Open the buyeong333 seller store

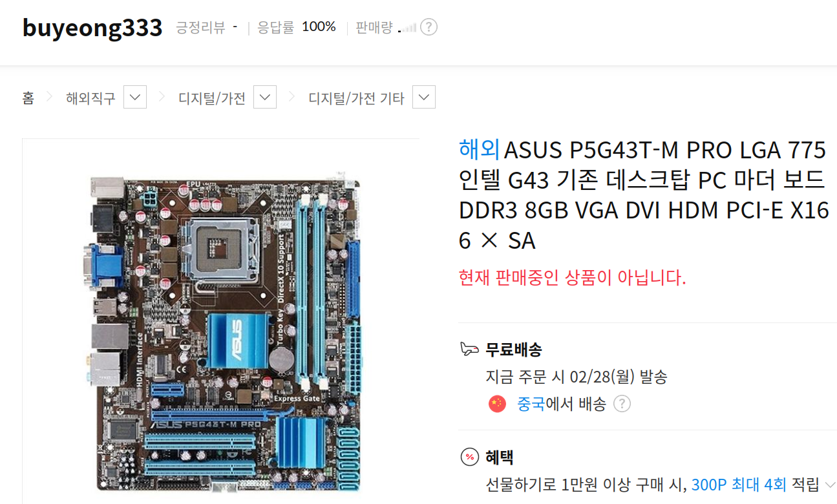(x=92, y=28)
